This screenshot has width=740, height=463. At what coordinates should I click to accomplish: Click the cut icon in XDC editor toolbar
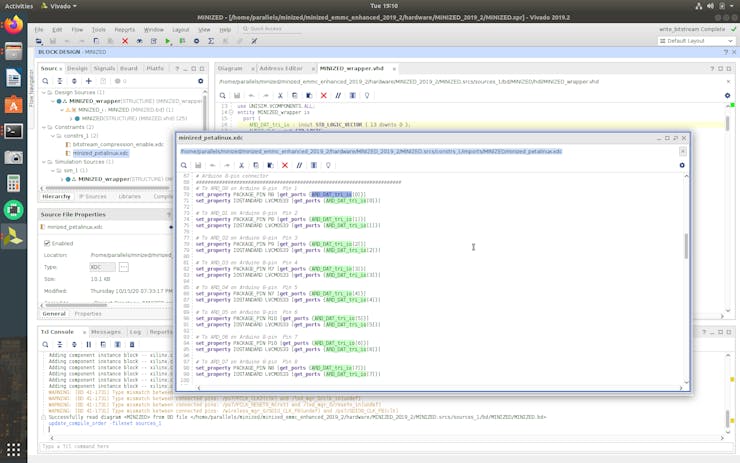tap(242, 165)
